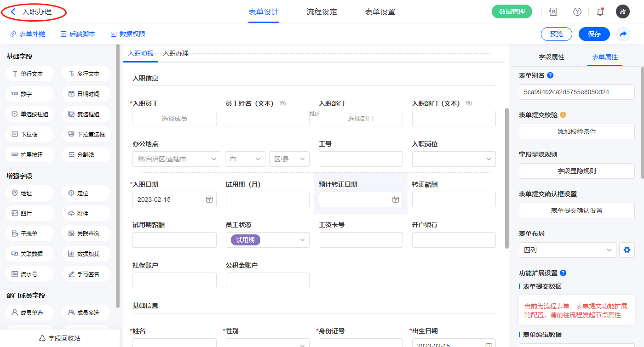Click the 保存 button
Viewport: 644px width, 347px height.
594,34
